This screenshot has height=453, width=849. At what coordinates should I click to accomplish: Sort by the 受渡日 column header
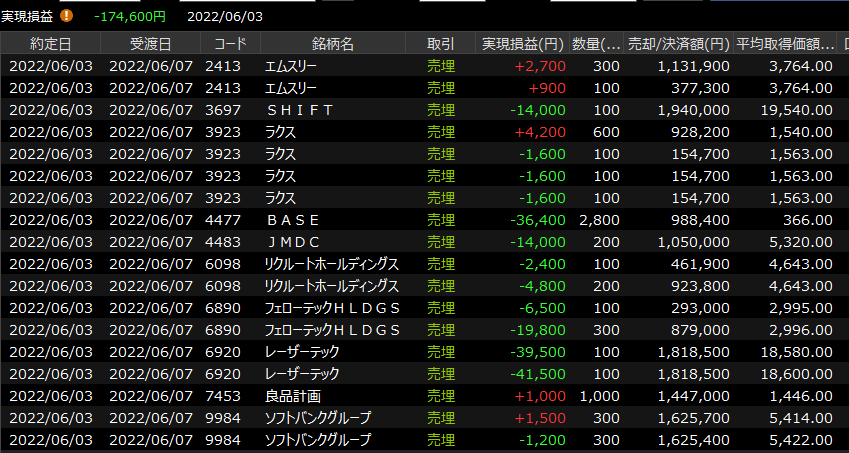[150, 44]
